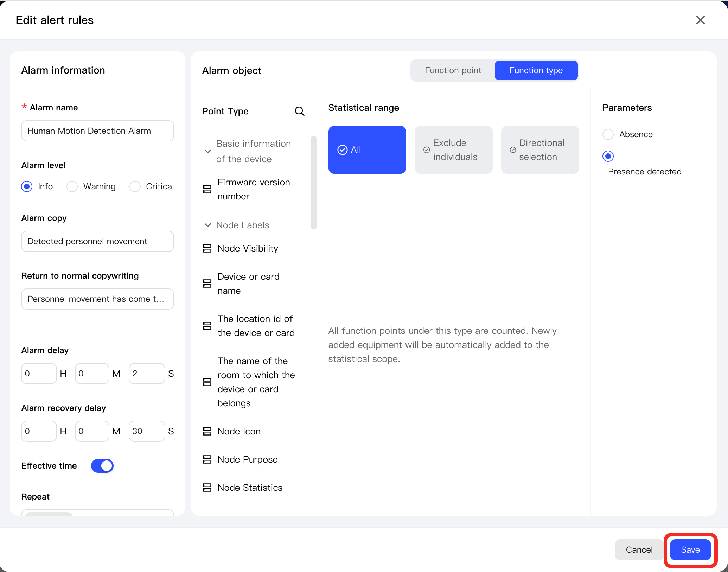
Task: Click the Cancel button
Action: pos(639,550)
